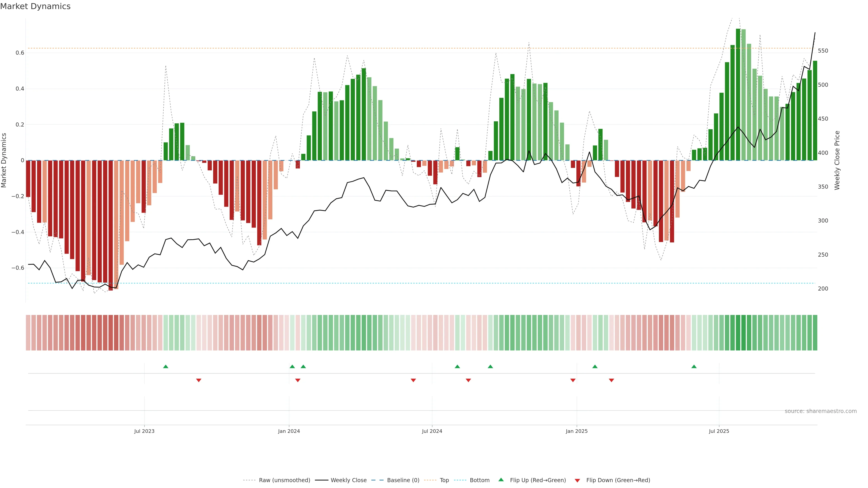Click the Jan 2024 x-axis label

click(289, 431)
